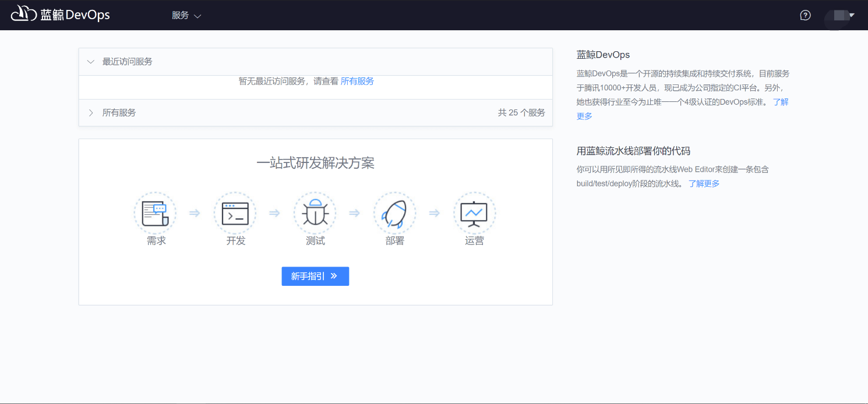Click the 部署 label under icon
The image size is (868, 404).
click(x=395, y=241)
